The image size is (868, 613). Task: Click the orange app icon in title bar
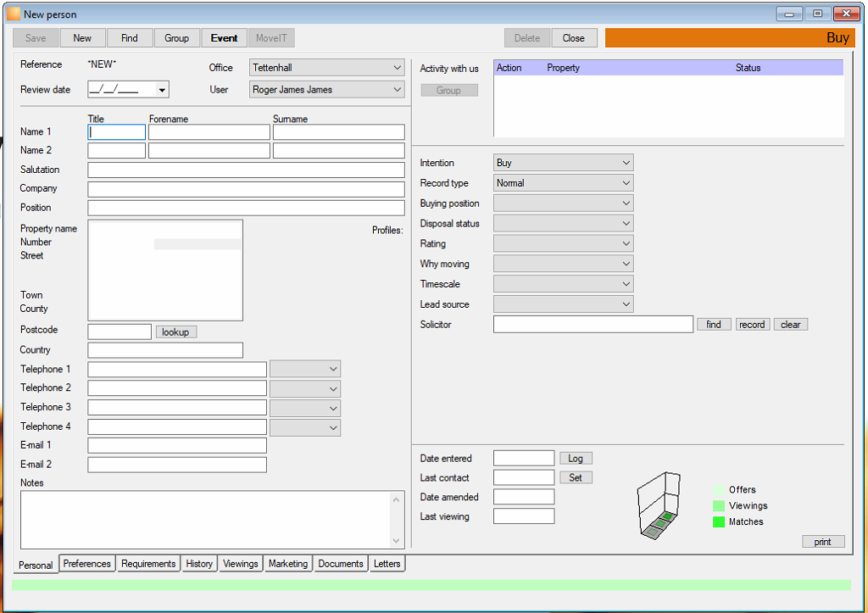[14, 14]
